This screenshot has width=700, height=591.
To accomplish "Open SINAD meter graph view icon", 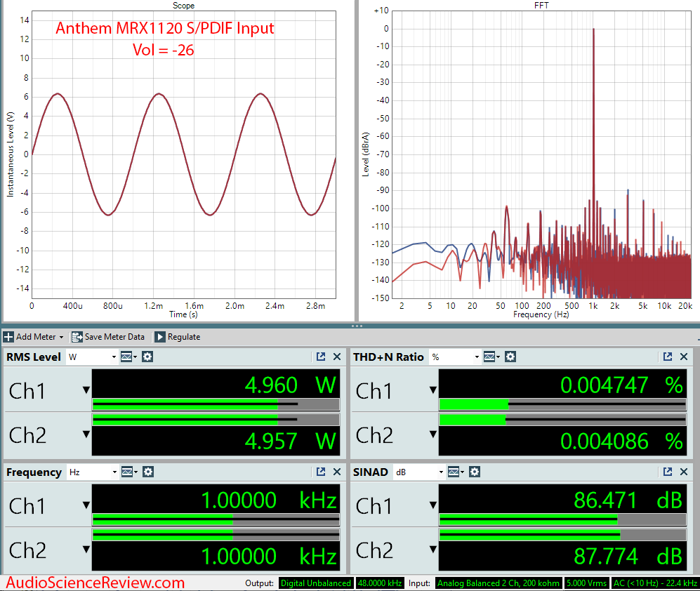I will click(456, 472).
